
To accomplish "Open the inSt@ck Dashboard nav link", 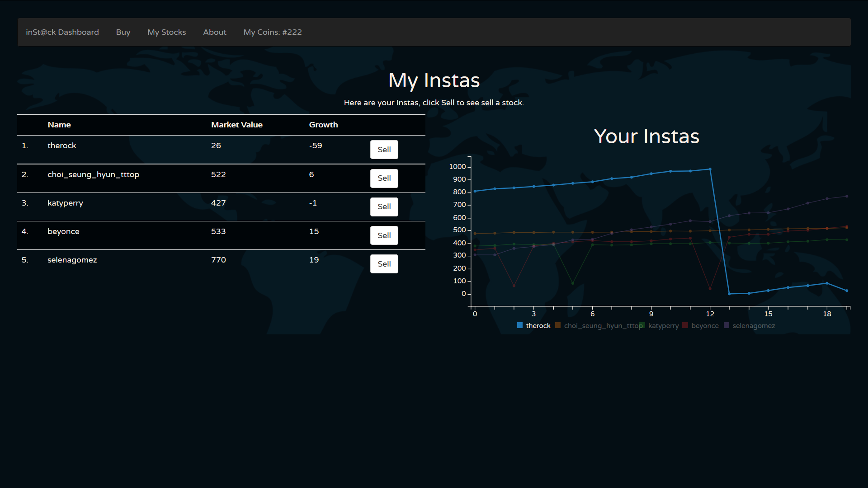I will (62, 32).
